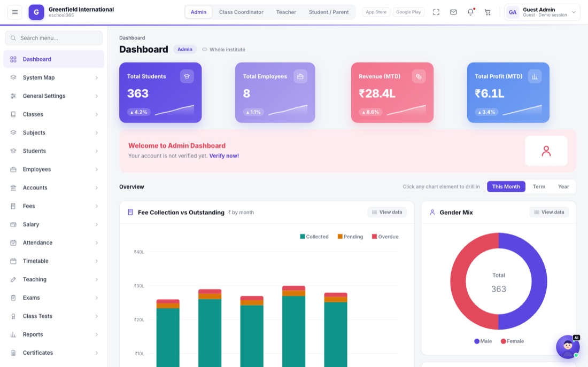588x367 pixels.
Task: Click the Gender Mix person icon
Action: point(432,212)
